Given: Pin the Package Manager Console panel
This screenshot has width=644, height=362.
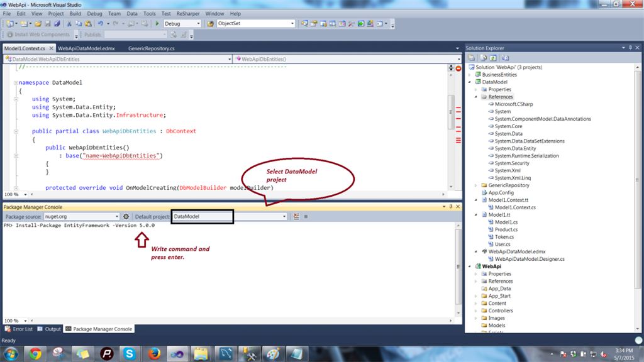Looking at the screenshot, I should pos(450,206).
